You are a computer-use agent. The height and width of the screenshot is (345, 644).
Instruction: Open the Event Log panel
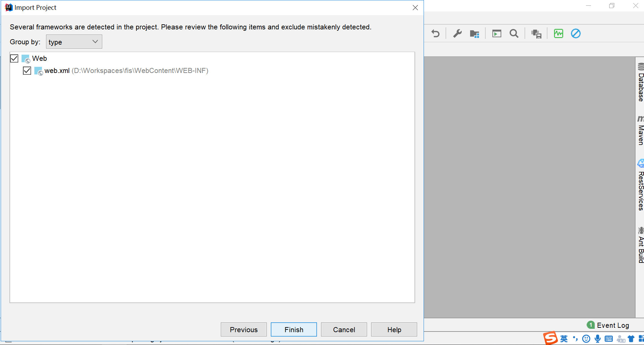(x=608, y=325)
